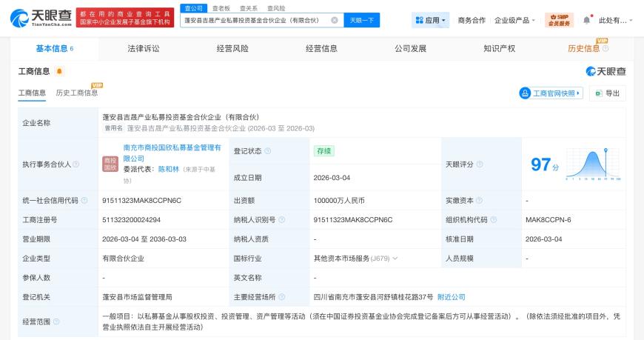The image size is (644, 340).
Task: Click the help icon next to 经营范围
Action: (x=56, y=321)
